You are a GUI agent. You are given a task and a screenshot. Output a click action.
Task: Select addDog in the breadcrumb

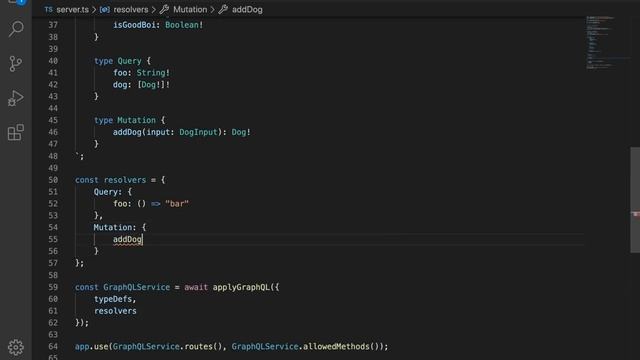pyautogui.click(x=247, y=9)
